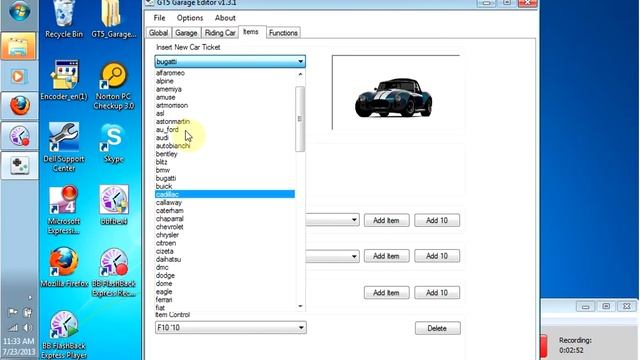Show hidden tray icons arrow

click(x=29, y=298)
